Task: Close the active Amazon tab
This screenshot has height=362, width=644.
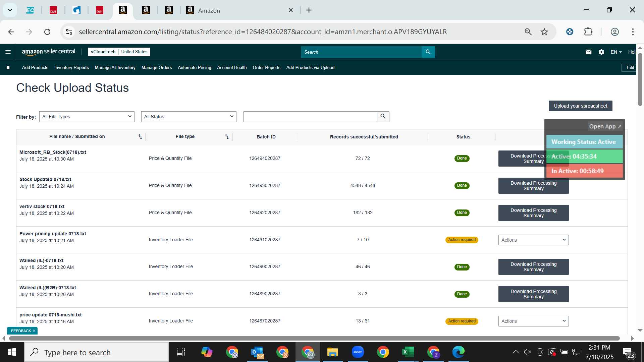Action: point(291,10)
